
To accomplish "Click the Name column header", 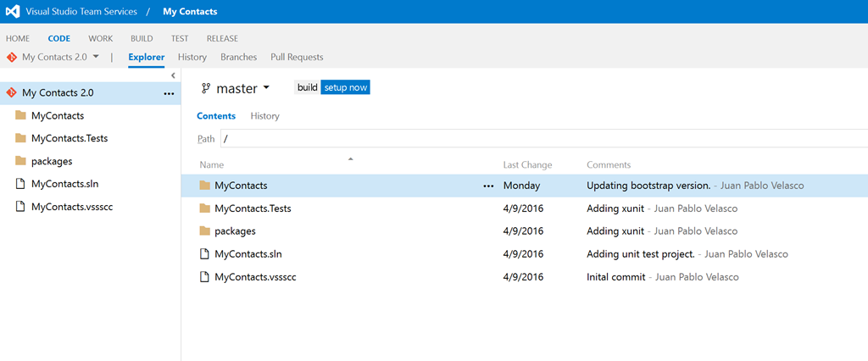I will [x=212, y=165].
